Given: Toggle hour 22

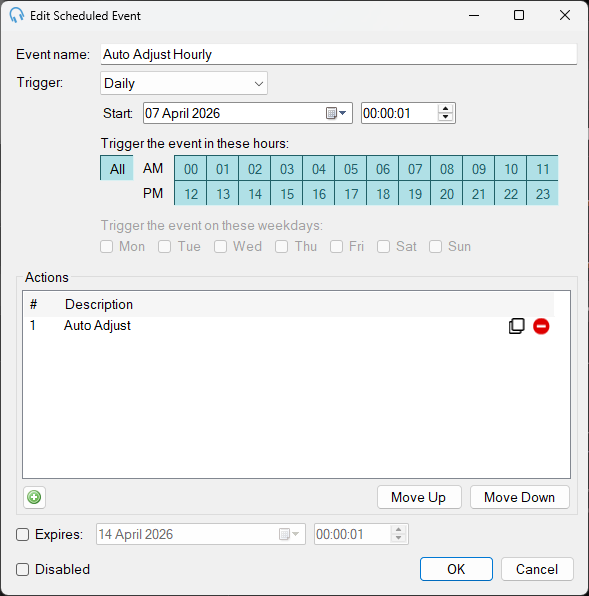Looking at the screenshot, I should (x=511, y=193).
